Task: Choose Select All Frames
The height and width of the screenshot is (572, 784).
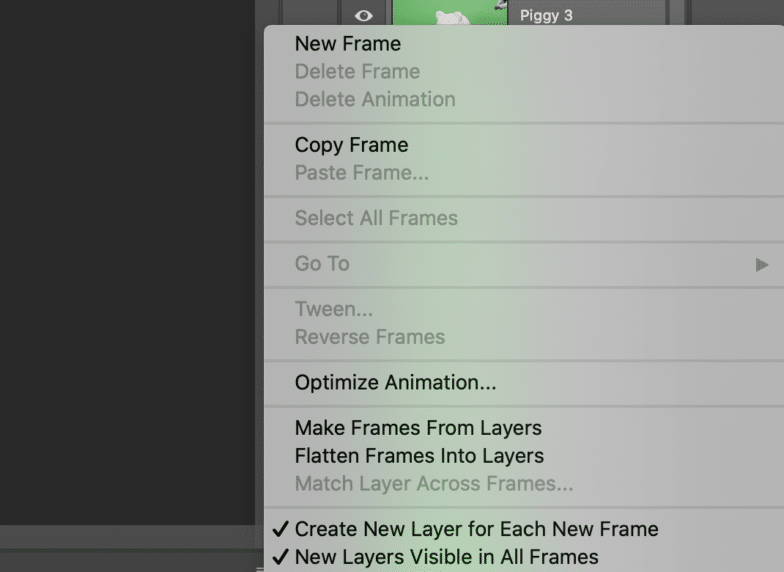Action: 376,219
